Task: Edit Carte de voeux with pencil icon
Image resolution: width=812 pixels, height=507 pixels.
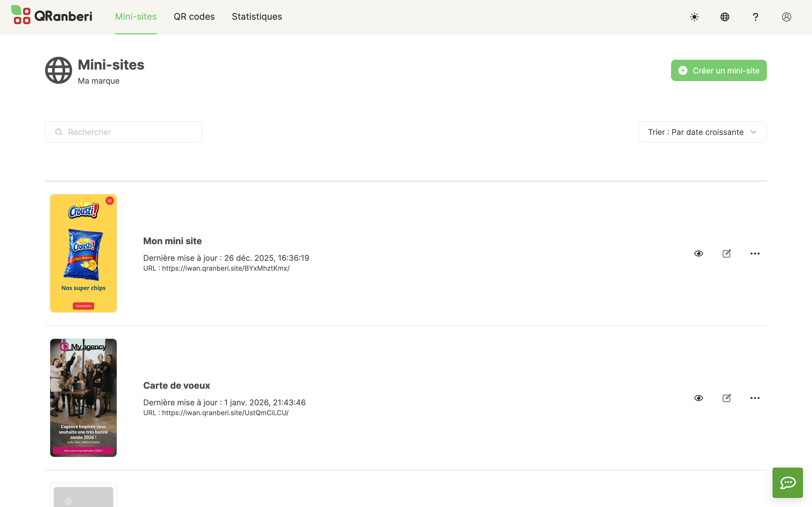Action: click(x=727, y=398)
